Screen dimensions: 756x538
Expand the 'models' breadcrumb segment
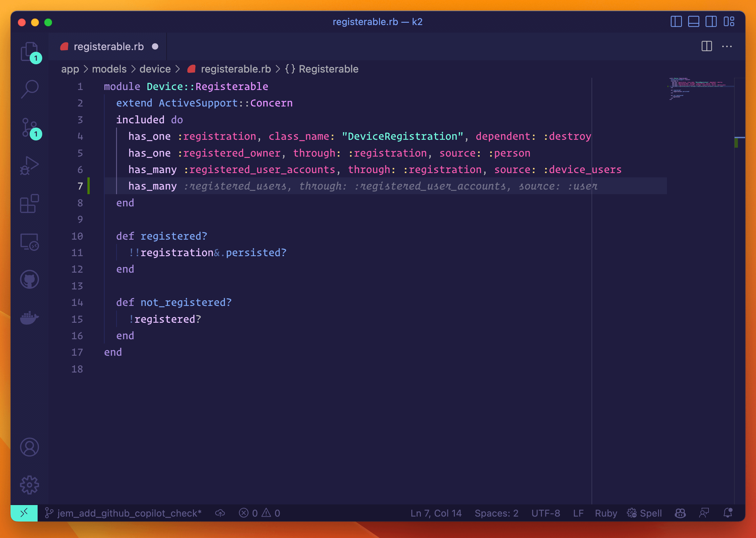point(109,69)
